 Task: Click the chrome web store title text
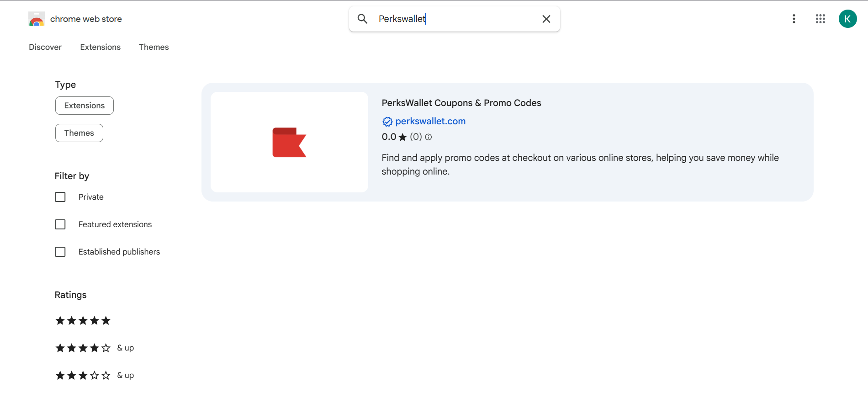point(86,19)
